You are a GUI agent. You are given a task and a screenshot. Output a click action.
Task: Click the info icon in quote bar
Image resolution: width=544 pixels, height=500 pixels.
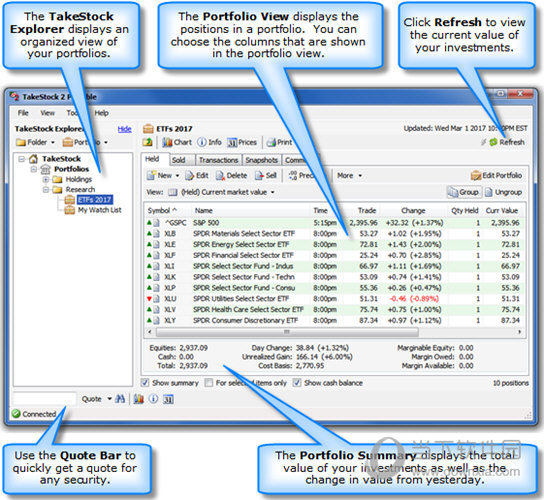point(153,399)
